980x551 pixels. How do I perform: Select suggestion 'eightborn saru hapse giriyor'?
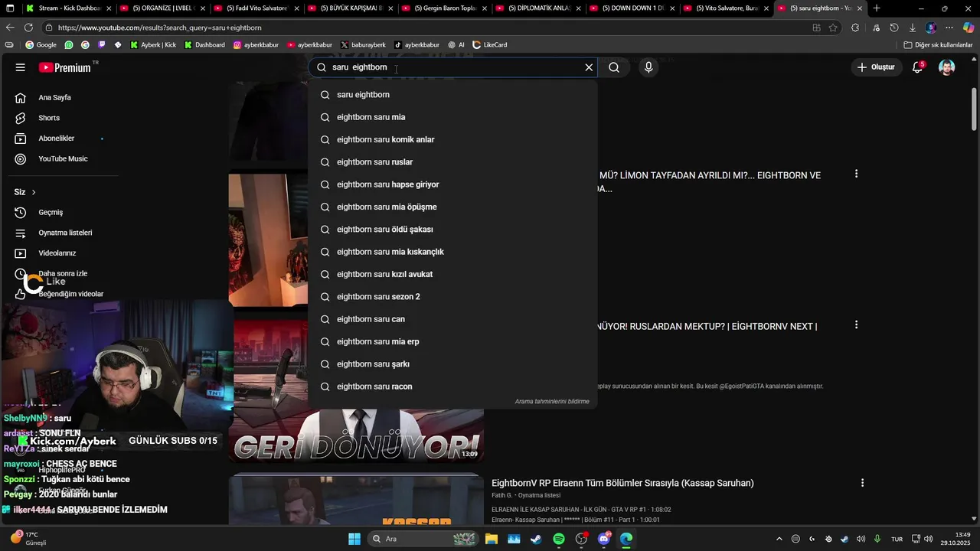pos(452,184)
